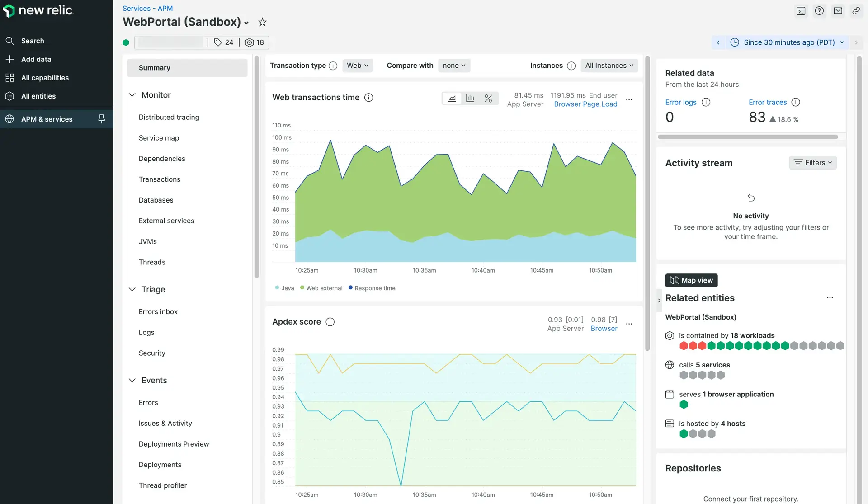Collapse the Monitor section
This screenshot has height=504, width=868.
point(132,95)
